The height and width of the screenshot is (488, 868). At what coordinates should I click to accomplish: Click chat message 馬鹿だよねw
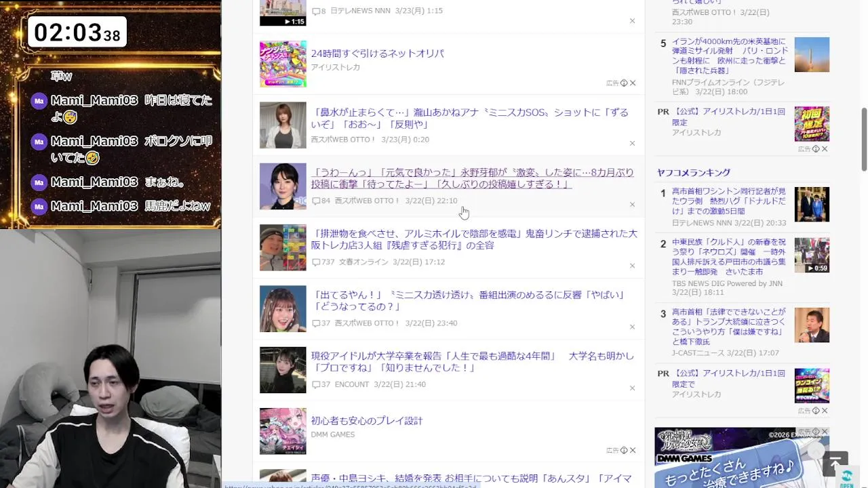click(x=178, y=206)
